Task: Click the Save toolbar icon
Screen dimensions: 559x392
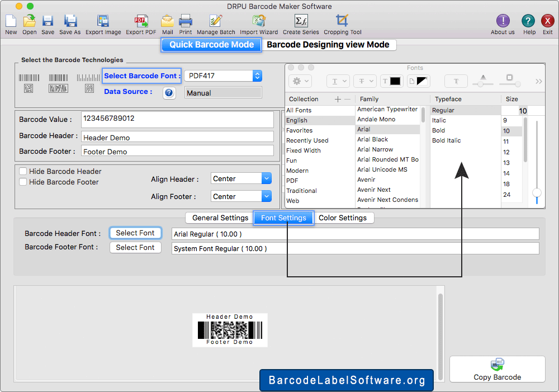Action: [48, 21]
